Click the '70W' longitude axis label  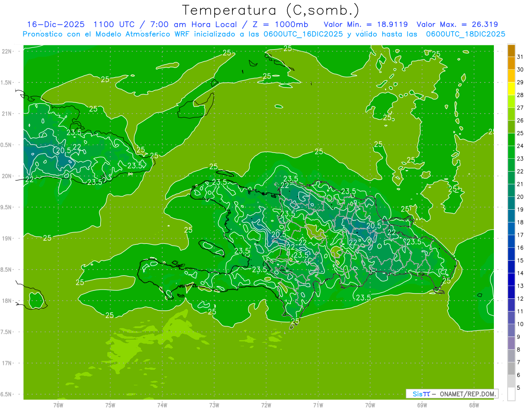[370, 405]
